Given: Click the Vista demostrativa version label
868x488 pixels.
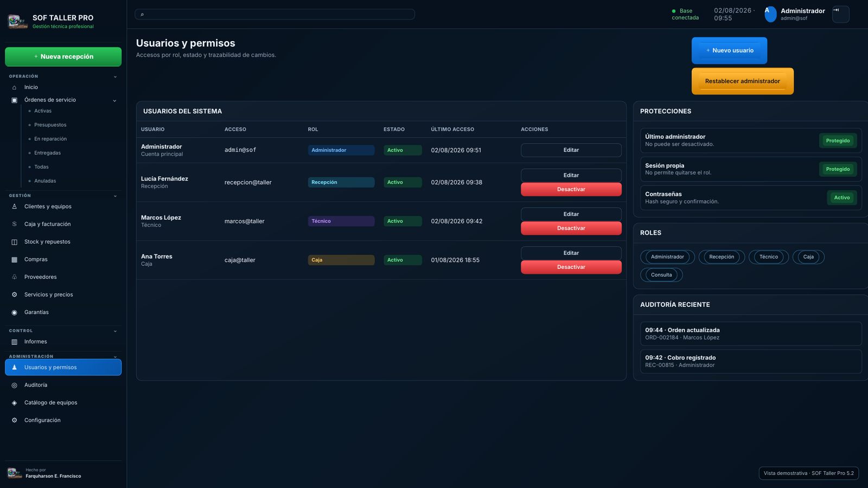Looking at the screenshot, I should (809, 473).
